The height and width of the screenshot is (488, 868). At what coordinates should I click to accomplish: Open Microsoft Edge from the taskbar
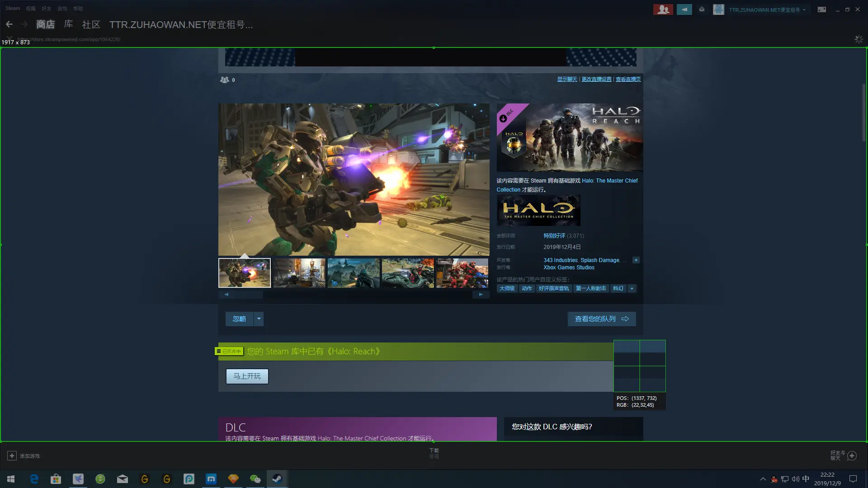[34, 479]
